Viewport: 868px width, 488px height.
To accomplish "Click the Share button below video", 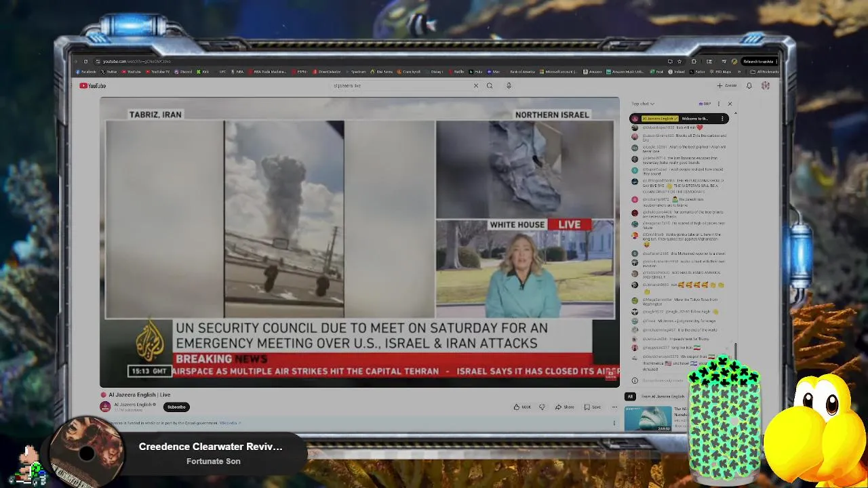I will click(564, 407).
